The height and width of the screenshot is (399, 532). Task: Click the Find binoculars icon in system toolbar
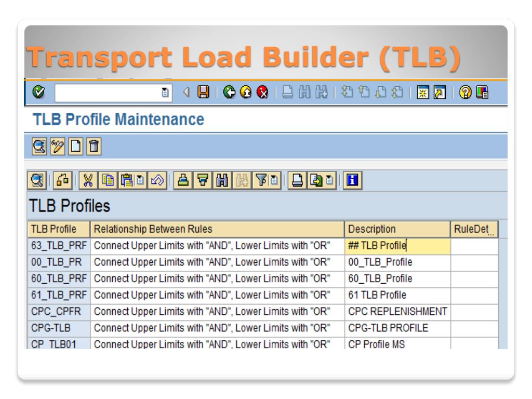click(x=304, y=92)
